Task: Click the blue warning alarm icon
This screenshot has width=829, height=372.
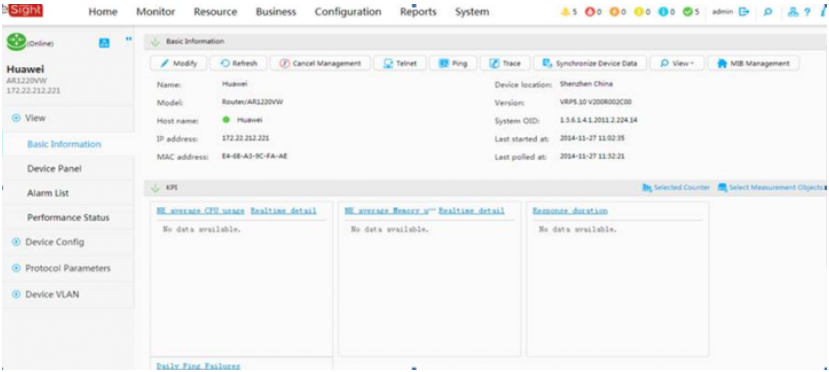Action: (663, 12)
